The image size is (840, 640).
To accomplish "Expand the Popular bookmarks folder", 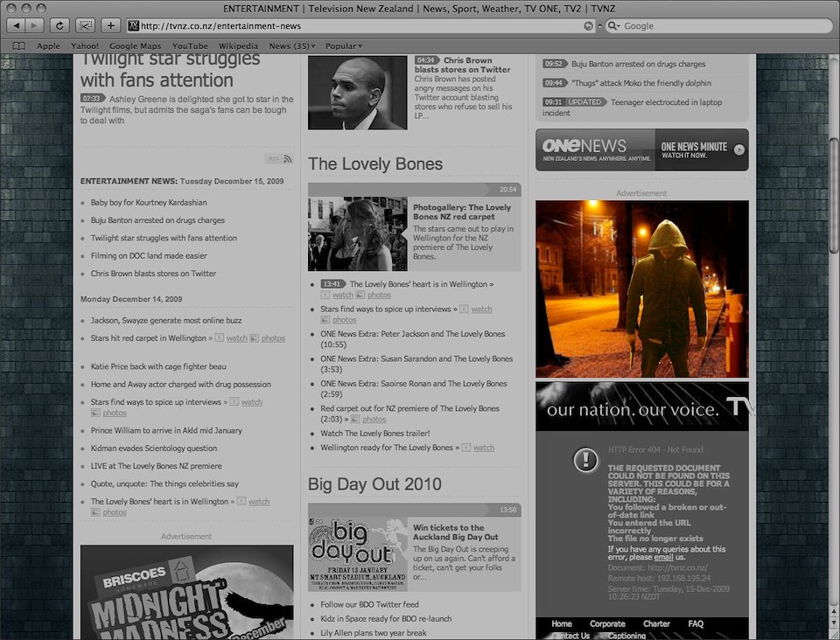I will click(344, 46).
